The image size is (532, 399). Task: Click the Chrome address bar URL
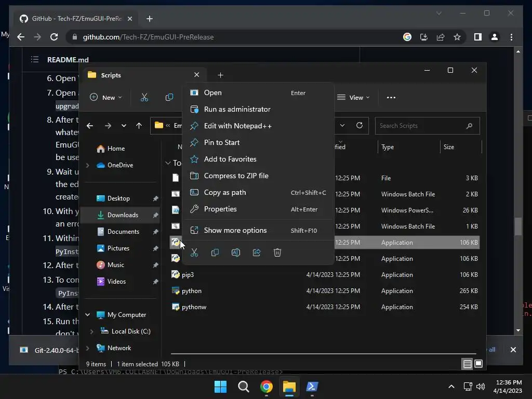tap(148, 37)
